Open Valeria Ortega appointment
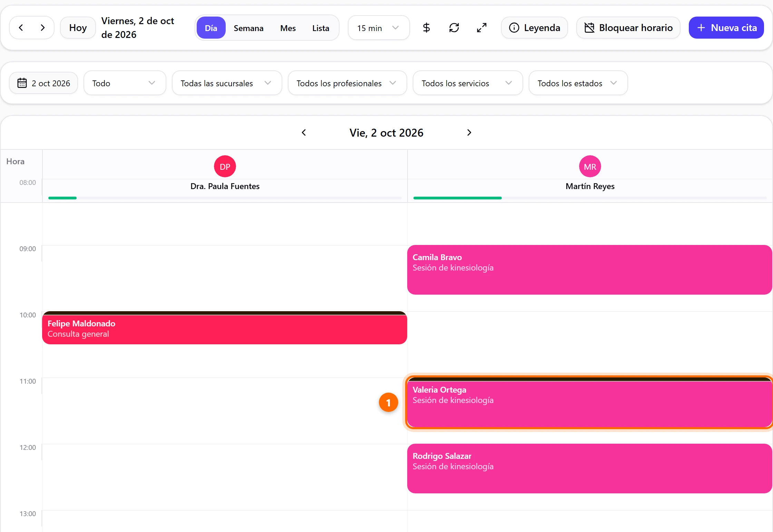Image resolution: width=773 pixels, height=532 pixels. 589,402
